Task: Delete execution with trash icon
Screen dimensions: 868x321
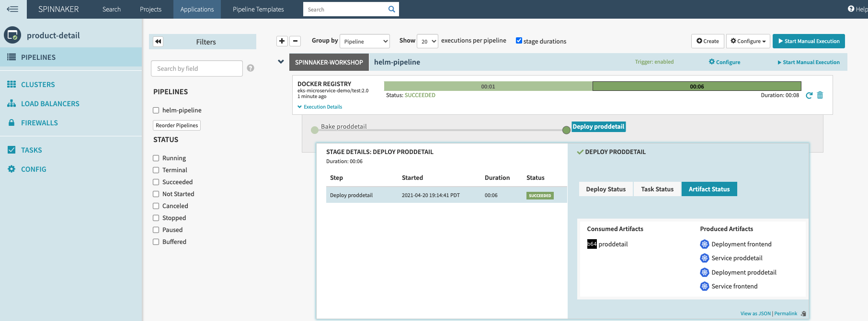Action: coord(820,95)
